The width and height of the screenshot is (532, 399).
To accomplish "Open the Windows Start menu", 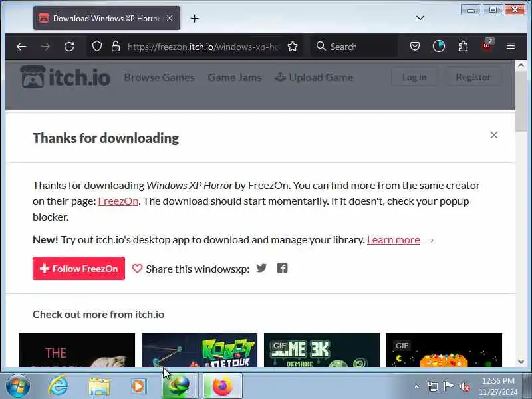I will pyautogui.click(x=18, y=386).
